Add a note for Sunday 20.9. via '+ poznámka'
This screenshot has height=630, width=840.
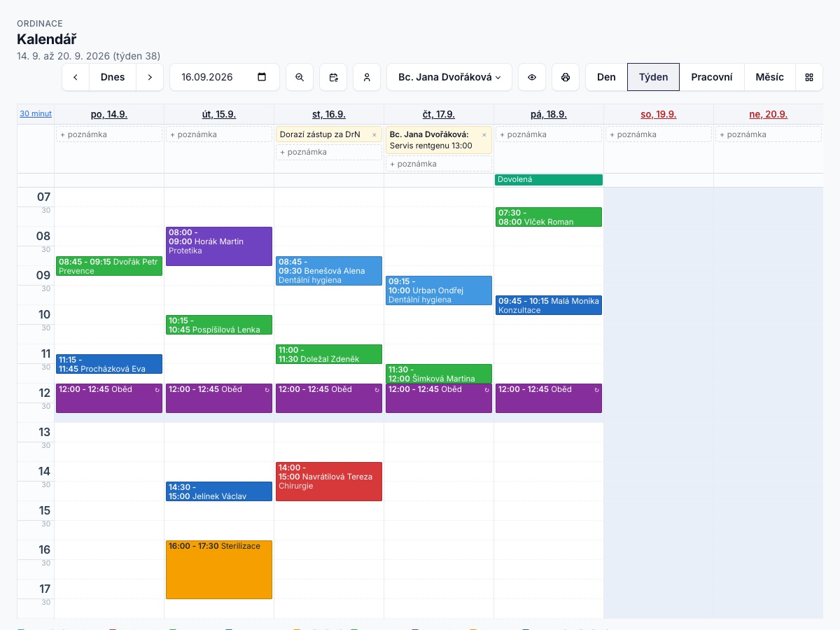(x=769, y=134)
